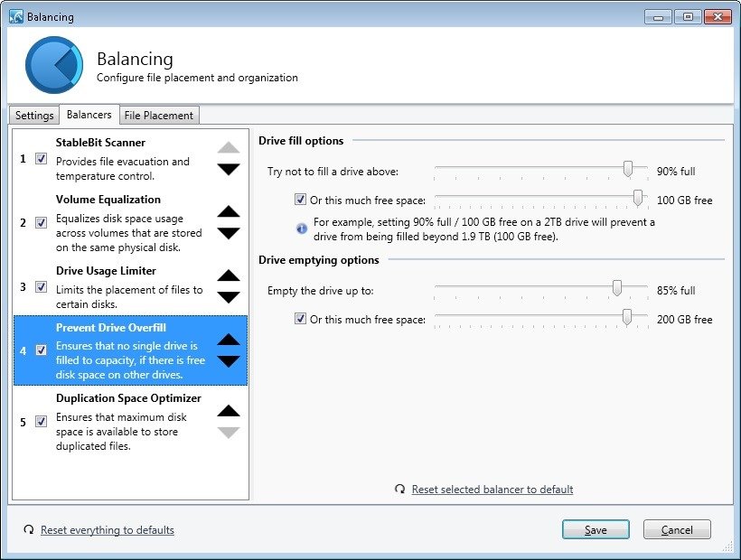Click the 'Try not to fill a drive above' slider handle
This screenshot has width=741, height=560.
tap(627, 169)
